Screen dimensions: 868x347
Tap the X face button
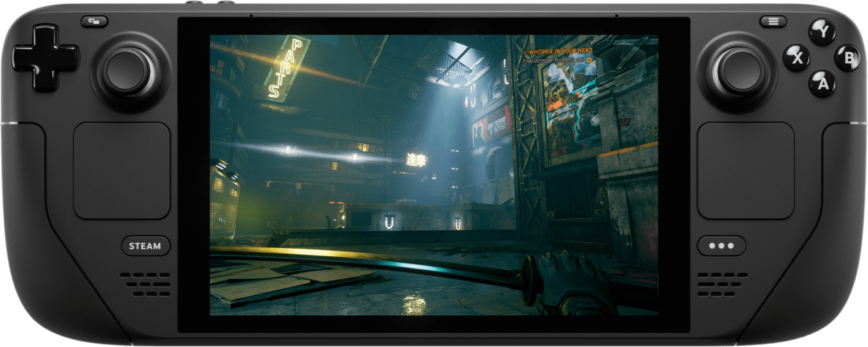(796, 58)
